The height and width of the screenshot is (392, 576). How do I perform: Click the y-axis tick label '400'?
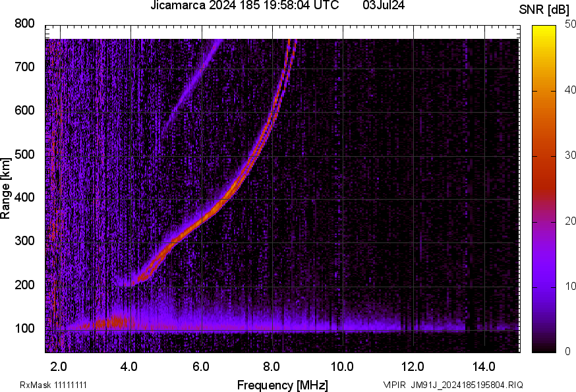click(x=24, y=197)
